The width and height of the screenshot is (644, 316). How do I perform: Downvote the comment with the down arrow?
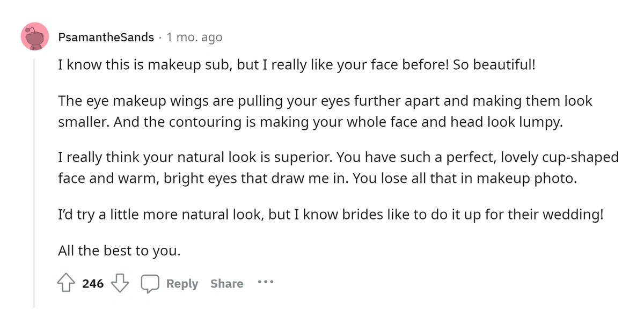[120, 283]
